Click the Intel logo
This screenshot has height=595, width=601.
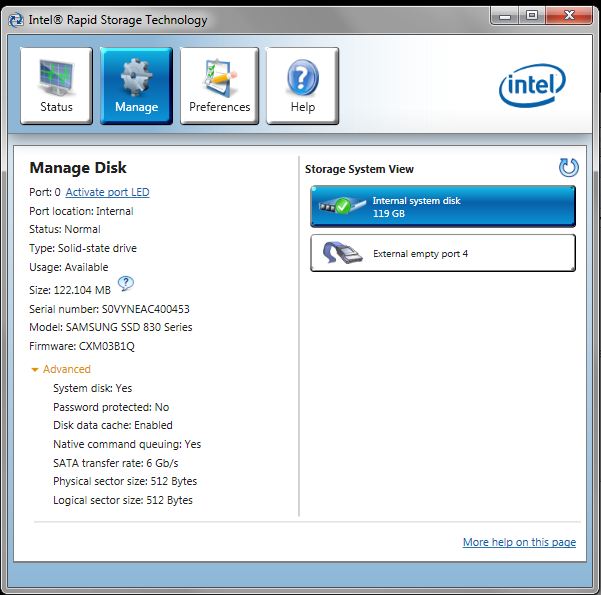point(532,85)
